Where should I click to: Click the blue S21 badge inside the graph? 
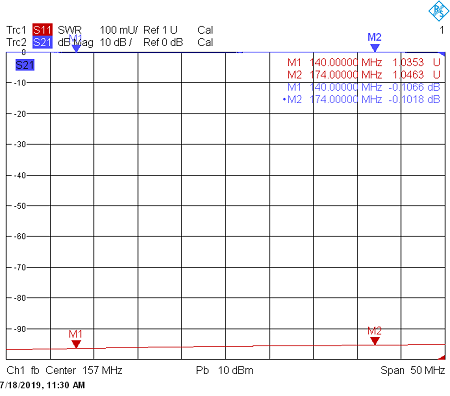coord(25,65)
